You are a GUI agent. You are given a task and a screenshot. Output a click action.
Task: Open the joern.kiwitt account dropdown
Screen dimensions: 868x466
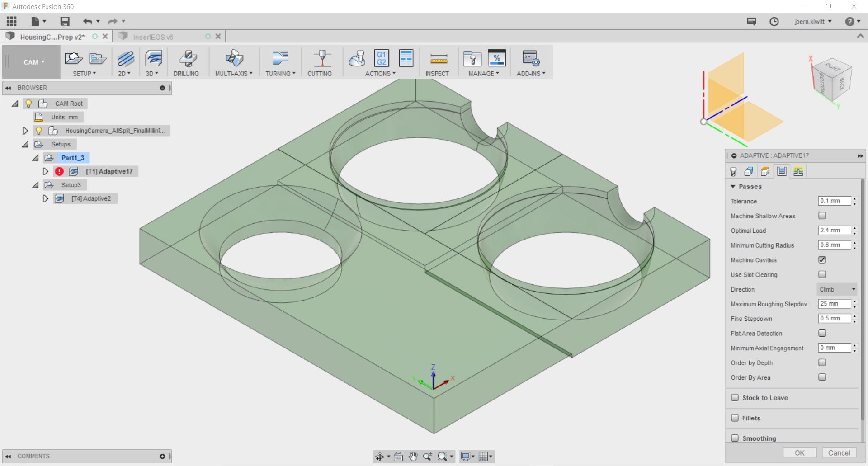[813, 22]
